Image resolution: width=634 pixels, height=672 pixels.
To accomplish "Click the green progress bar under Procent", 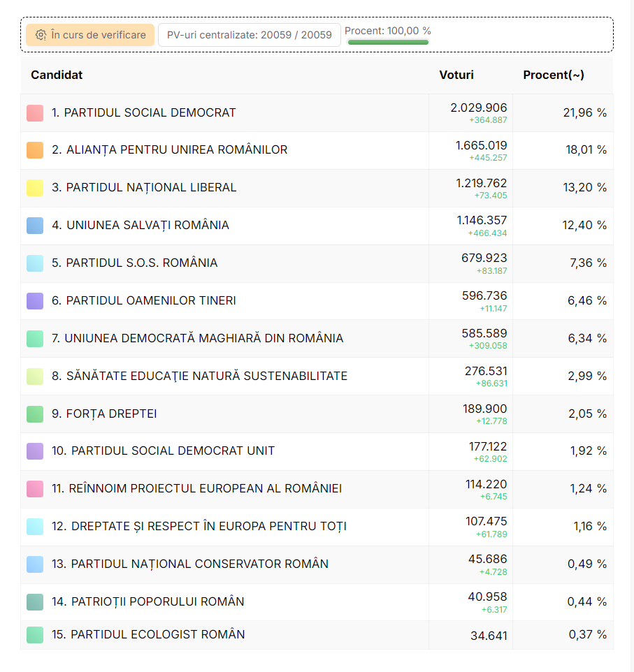I will click(x=388, y=43).
